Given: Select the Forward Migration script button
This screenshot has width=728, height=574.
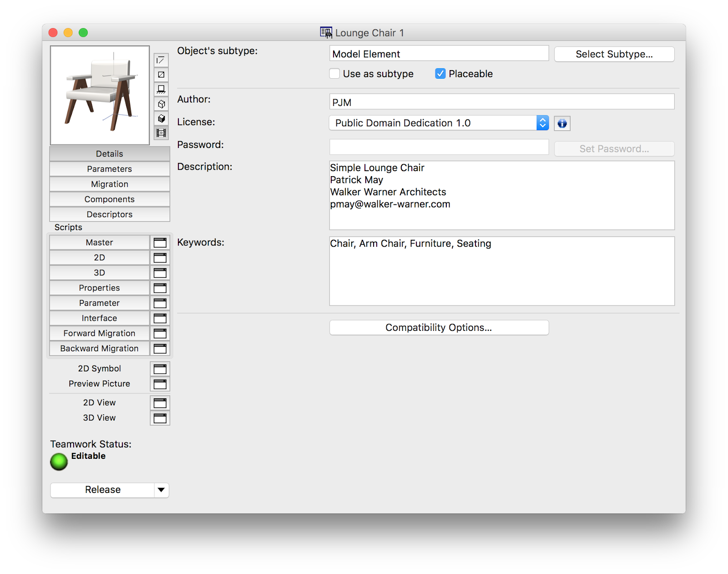Looking at the screenshot, I should [x=100, y=333].
